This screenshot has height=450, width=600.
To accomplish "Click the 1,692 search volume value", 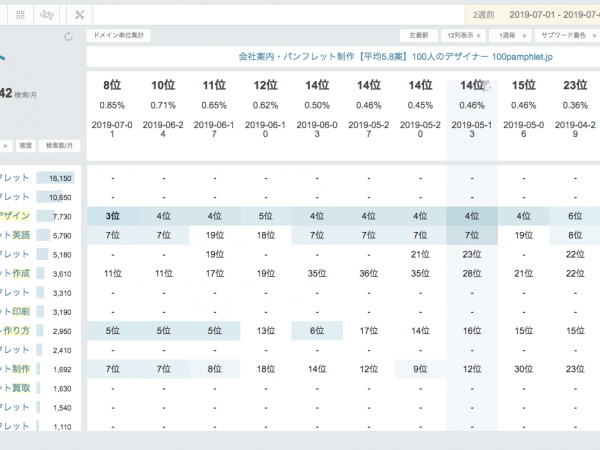I will [62, 370].
